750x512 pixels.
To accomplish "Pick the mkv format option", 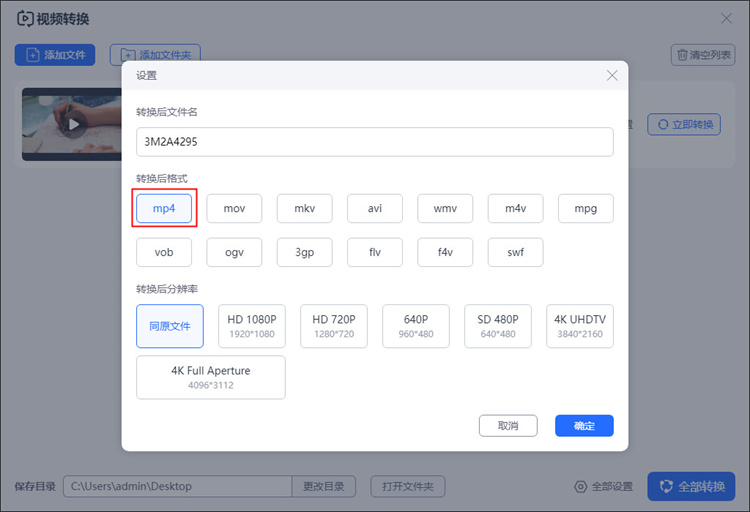I will (x=305, y=208).
